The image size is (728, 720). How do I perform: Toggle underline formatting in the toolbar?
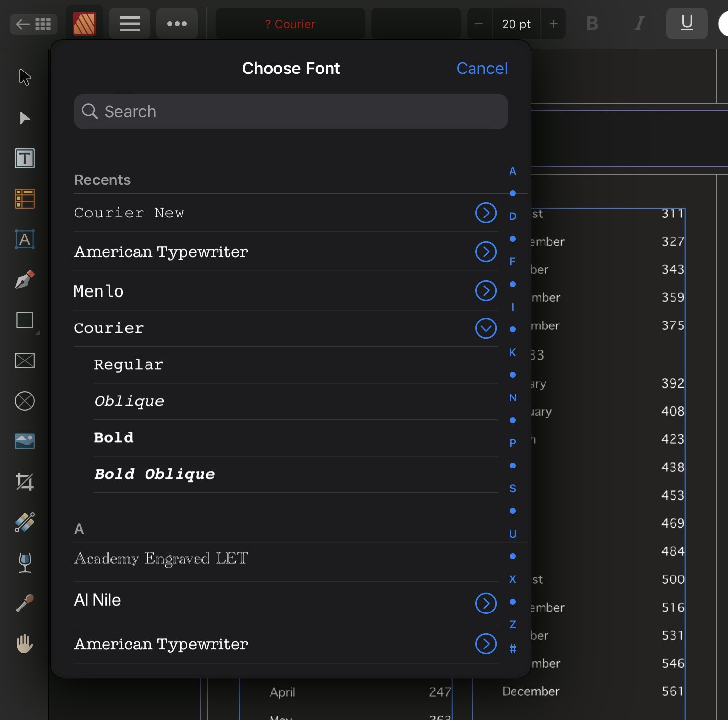pyautogui.click(x=687, y=24)
